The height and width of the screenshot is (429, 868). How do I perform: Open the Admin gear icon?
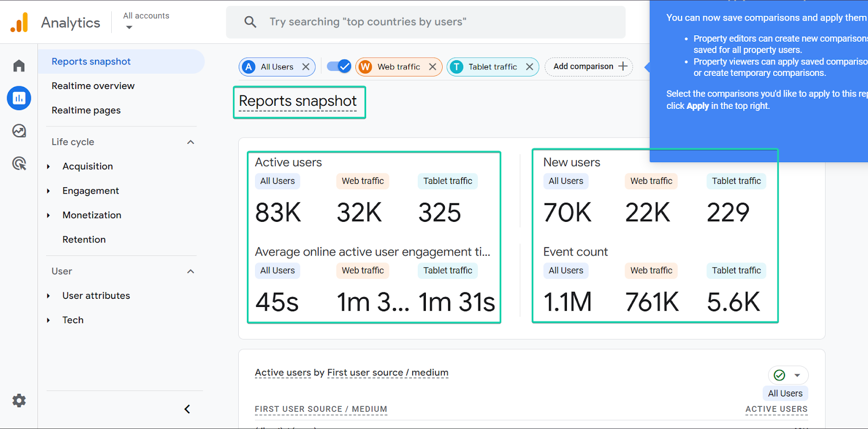(x=19, y=401)
